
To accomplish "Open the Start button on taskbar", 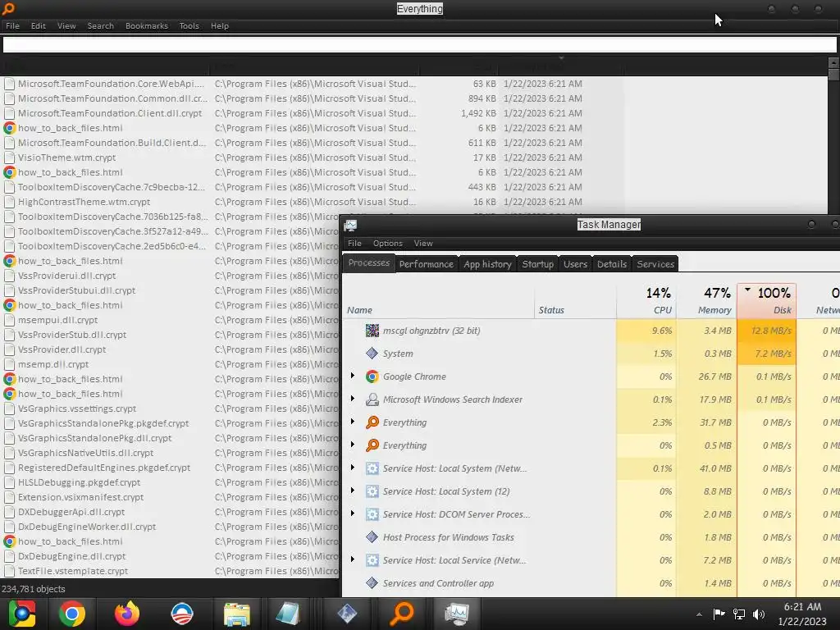I will pos(21,614).
